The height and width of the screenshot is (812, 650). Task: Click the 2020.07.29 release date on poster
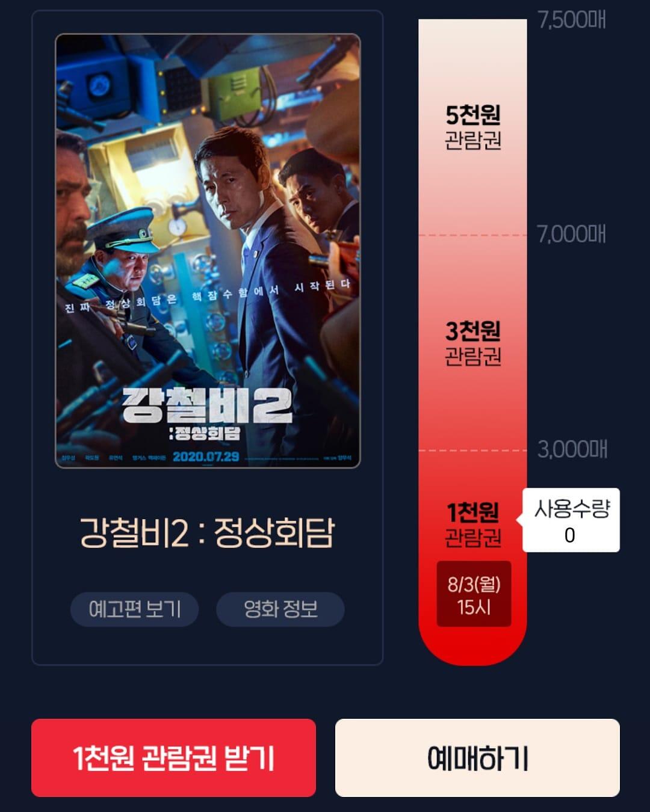[206, 457]
